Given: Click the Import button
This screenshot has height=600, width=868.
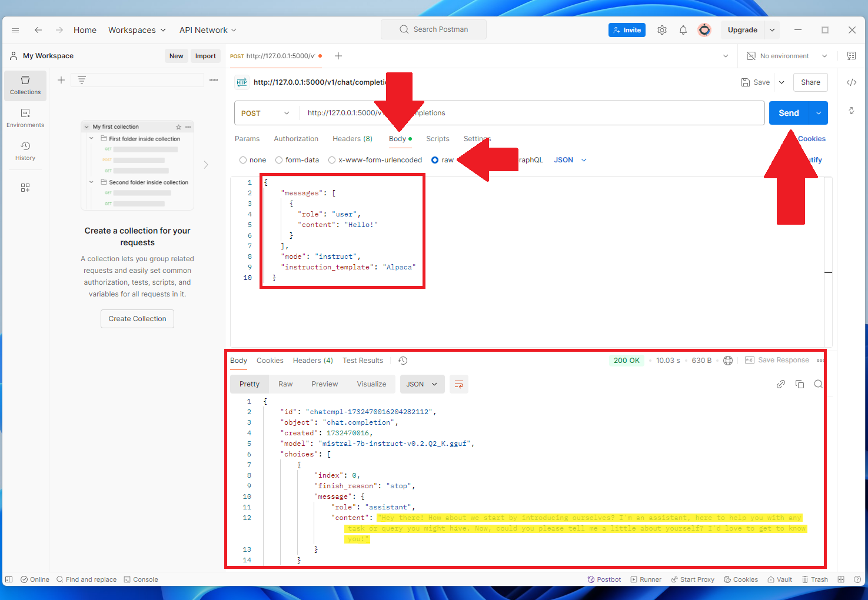Looking at the screenshot, I should (205, 56).
